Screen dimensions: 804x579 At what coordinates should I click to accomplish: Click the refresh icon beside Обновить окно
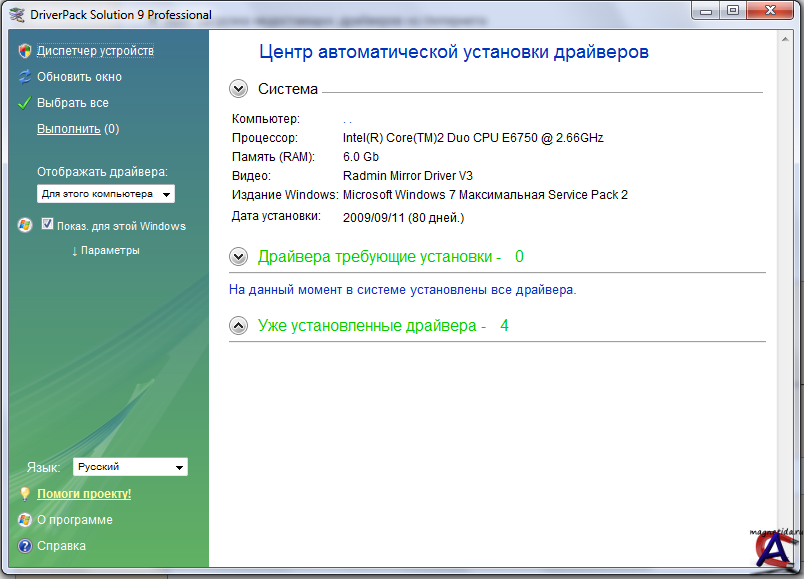click(x=25, y=77)
